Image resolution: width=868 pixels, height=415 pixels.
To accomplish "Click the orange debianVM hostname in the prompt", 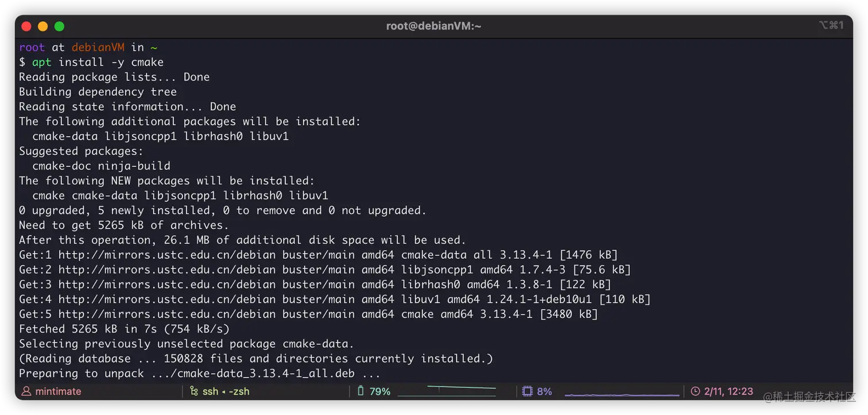I will 98,47.
